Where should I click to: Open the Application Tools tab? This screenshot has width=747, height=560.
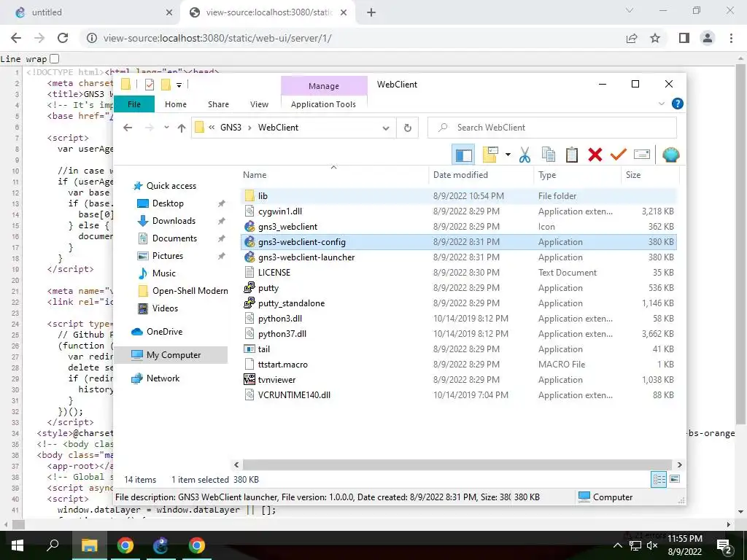tap(323, 104)
